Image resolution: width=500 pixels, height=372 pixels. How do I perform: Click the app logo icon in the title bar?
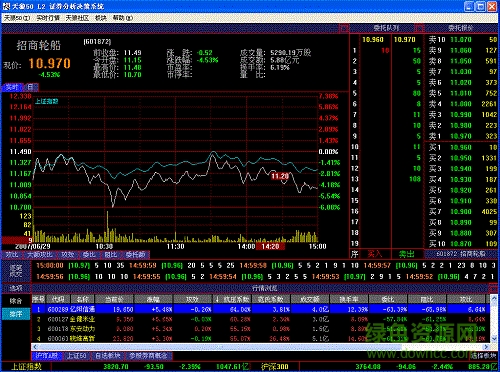[x=6, y=6]
